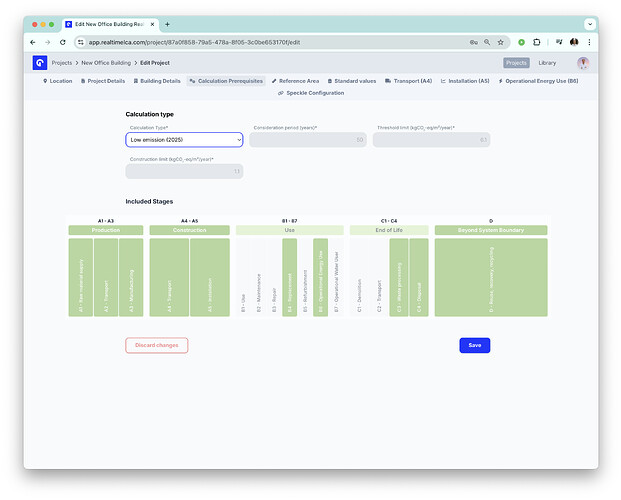Click the Threshold limit field

pyautogui.click(x=431, y=140)
